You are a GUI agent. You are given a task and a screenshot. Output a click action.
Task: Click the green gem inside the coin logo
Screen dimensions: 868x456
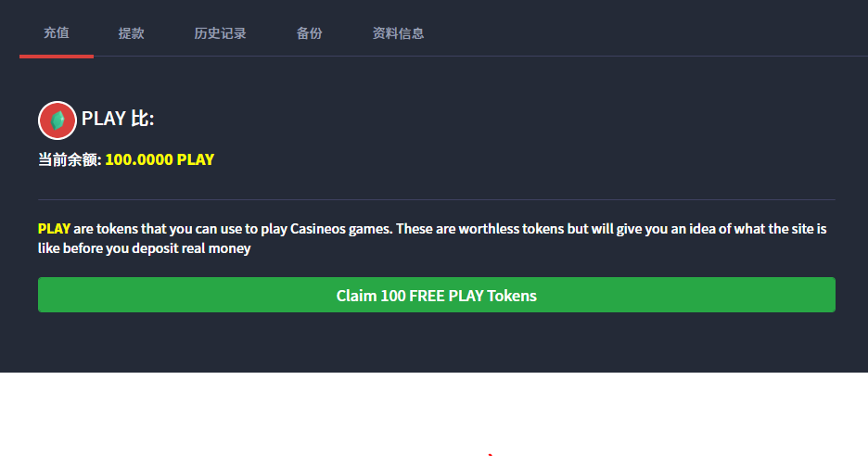57,120
